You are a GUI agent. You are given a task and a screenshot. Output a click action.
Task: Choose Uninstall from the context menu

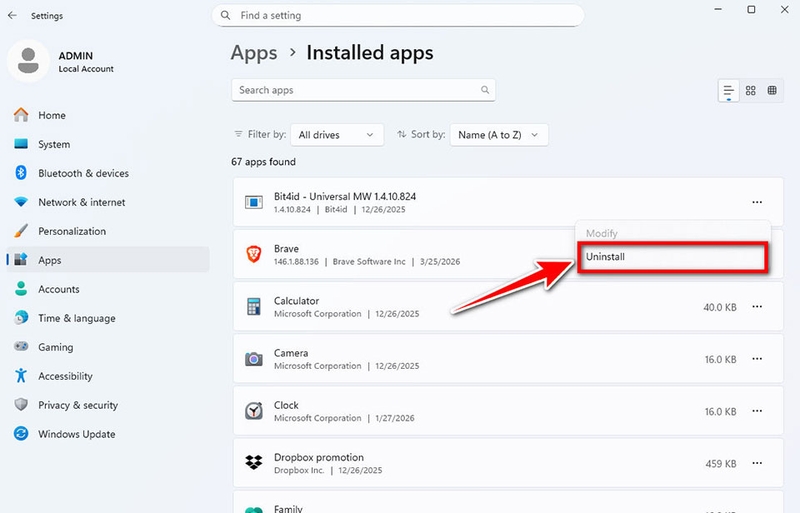(x=672, y=257)
